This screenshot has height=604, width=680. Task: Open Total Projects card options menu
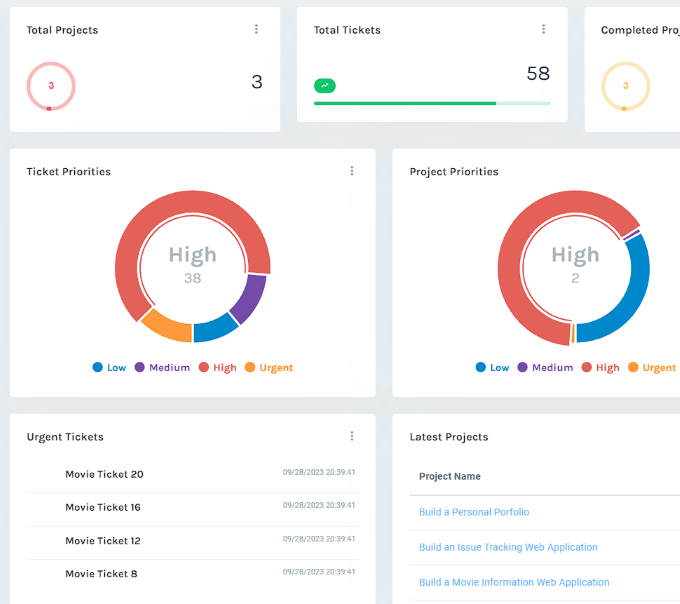(256, 30)
